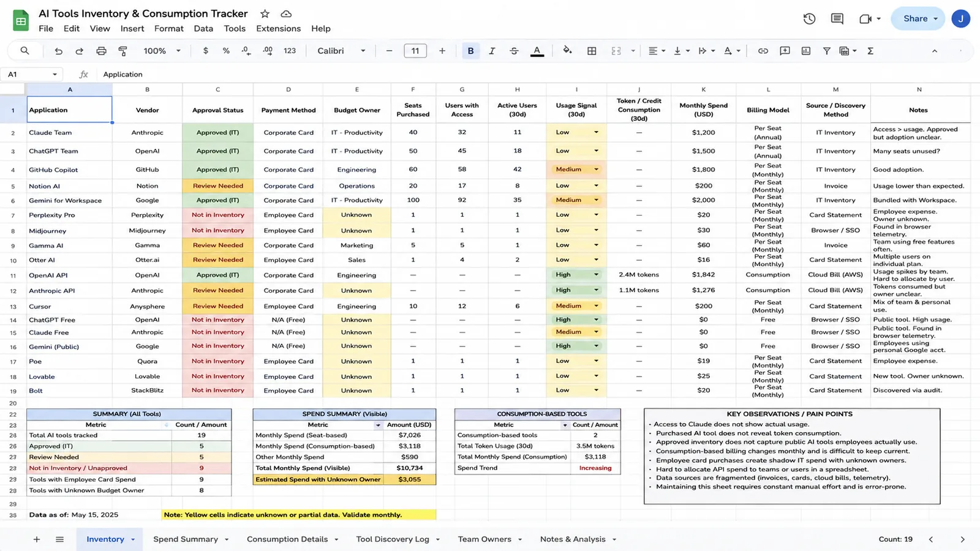Open Inventory tab options arrow
The height and width of the screenshot is (551, 980).
133,539
